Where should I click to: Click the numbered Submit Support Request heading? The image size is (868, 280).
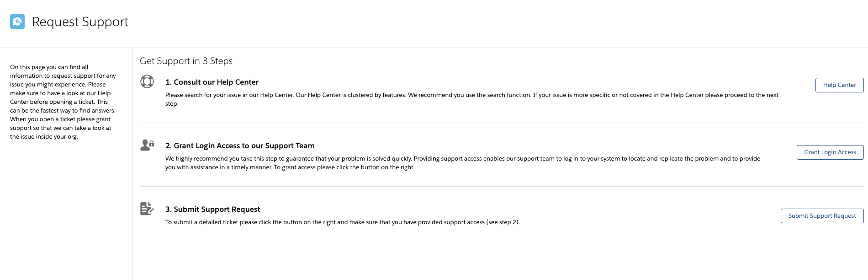[212, 209]
